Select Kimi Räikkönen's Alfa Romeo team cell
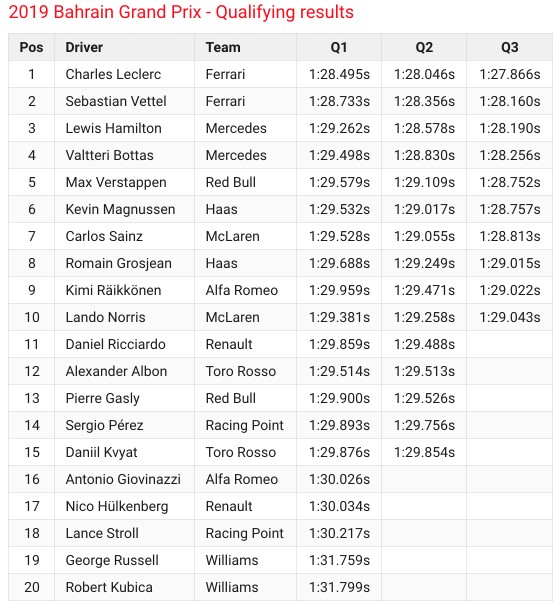Image resolution: width=554 pixels, height=604 pixels. tap(245, 290)
